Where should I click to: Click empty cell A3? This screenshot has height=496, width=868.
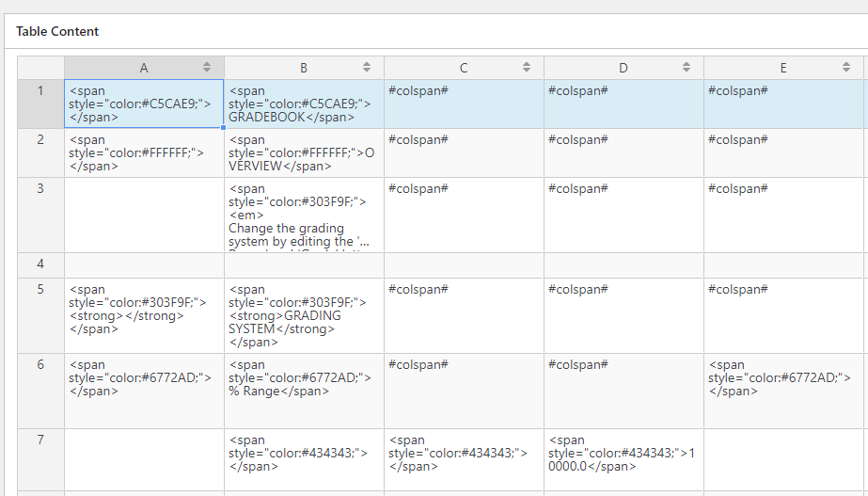pos(144,215)
